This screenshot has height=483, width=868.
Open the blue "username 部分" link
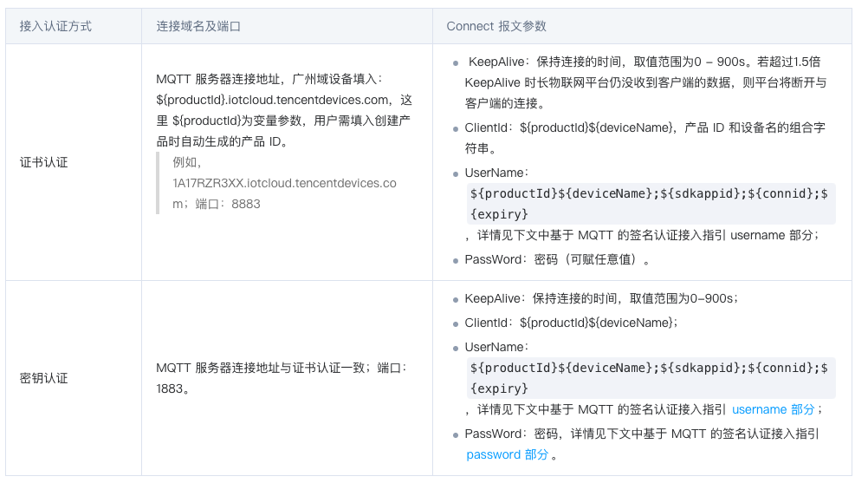[x=773, y=409]
